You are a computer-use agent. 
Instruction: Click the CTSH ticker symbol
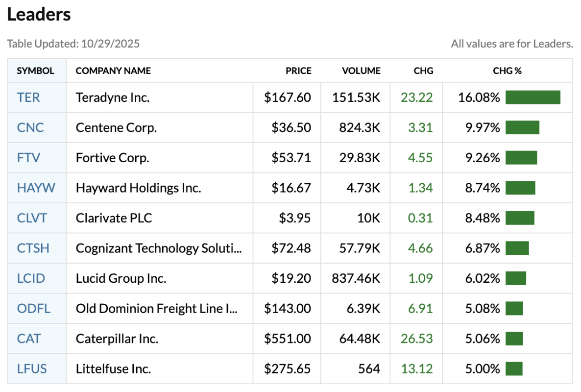pos(33,248)
